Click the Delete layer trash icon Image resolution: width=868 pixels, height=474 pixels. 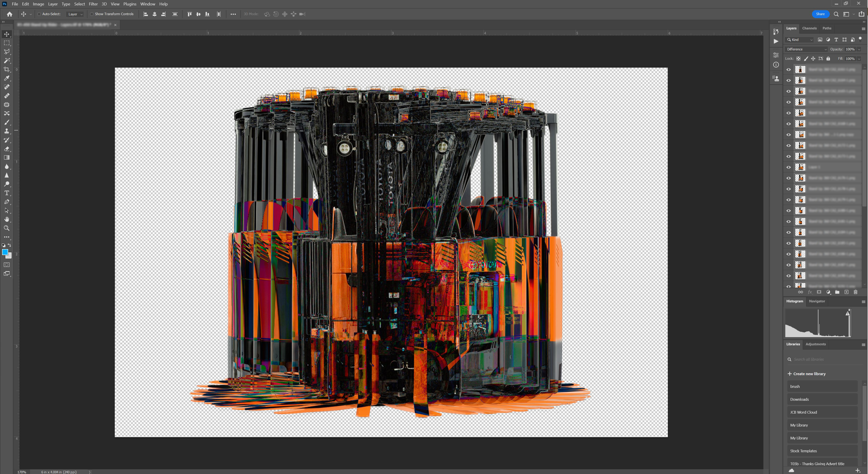click(x=856, y=292)
